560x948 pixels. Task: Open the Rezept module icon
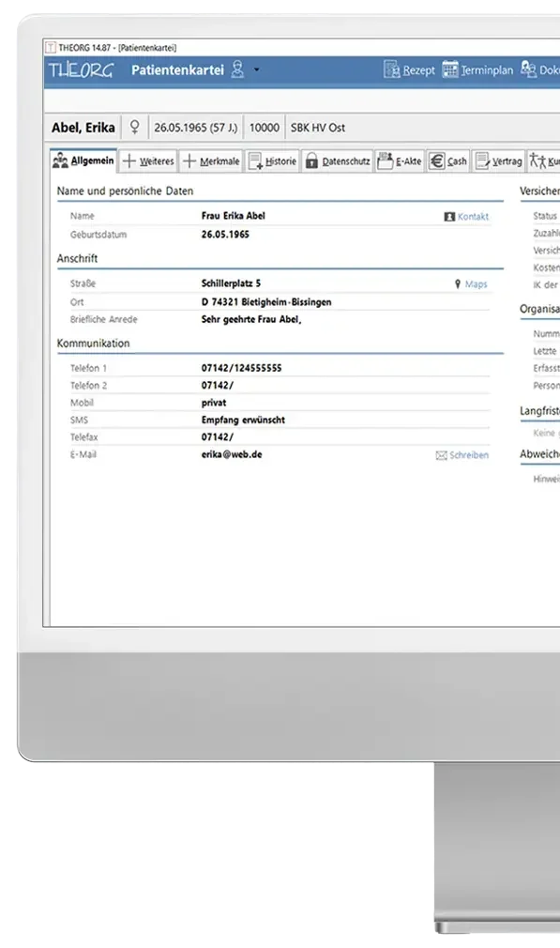coord(391,69)
